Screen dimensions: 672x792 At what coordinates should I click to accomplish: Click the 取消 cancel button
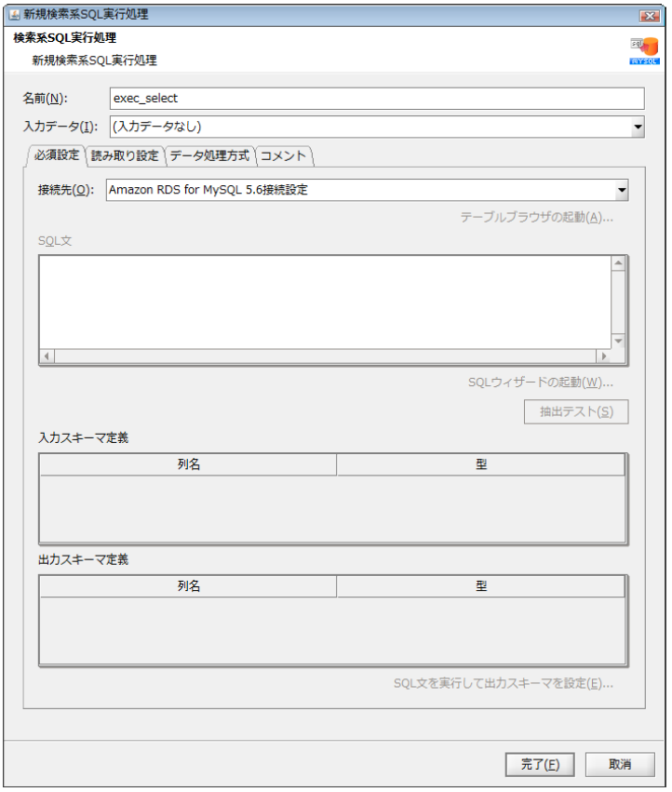point(620,764)
